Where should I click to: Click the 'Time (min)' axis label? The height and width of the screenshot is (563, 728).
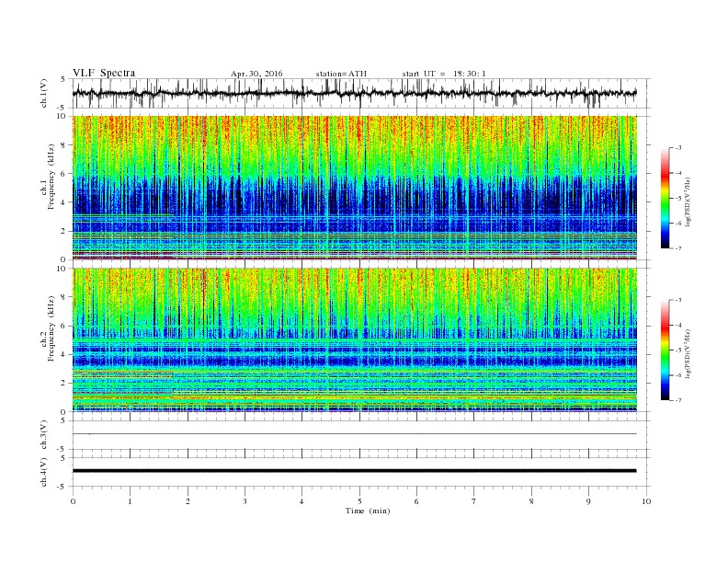coord(368,511)
